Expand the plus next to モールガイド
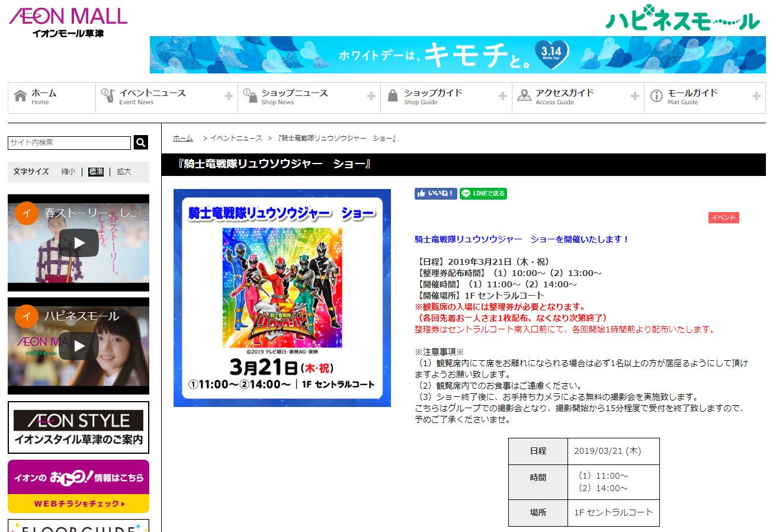776x532 pixels. (756, 96)
